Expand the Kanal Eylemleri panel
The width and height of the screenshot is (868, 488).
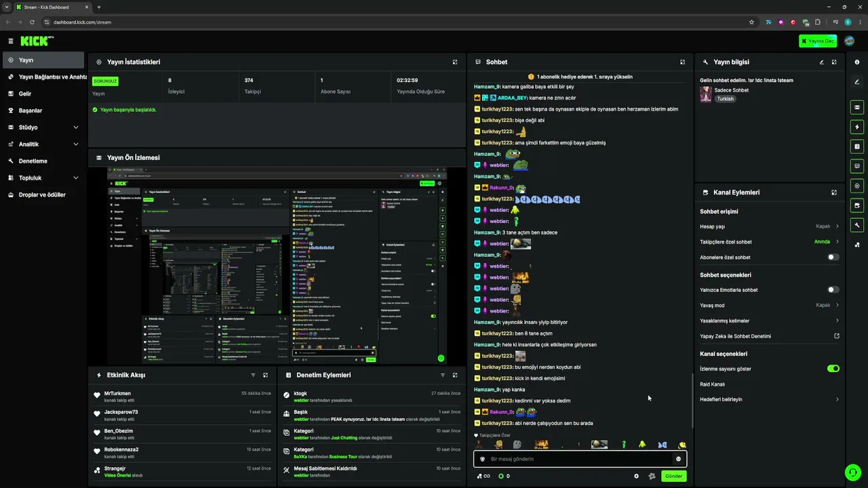point(834,192)
